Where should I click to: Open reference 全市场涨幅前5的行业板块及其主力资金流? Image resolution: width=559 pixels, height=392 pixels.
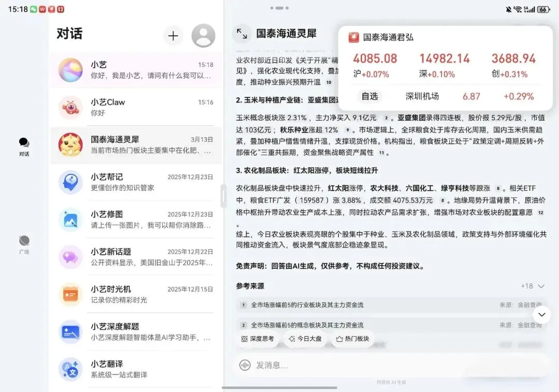[391, 305]
